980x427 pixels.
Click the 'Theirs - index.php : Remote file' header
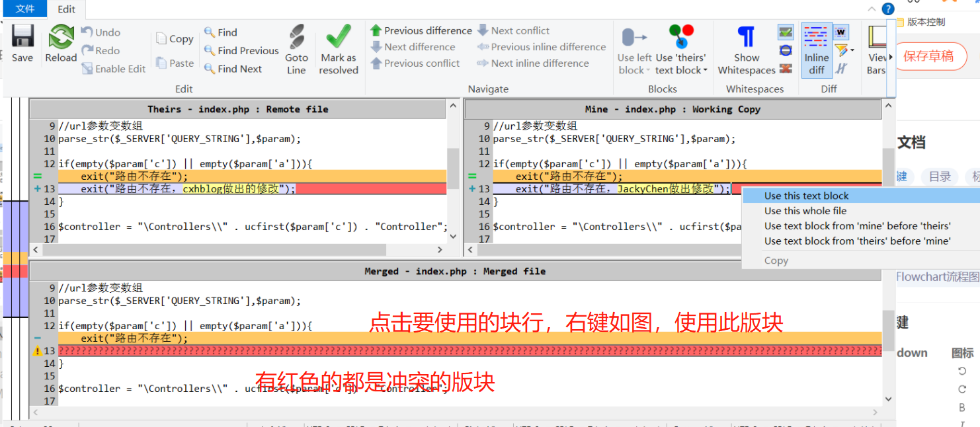click(x=238, y=109)
